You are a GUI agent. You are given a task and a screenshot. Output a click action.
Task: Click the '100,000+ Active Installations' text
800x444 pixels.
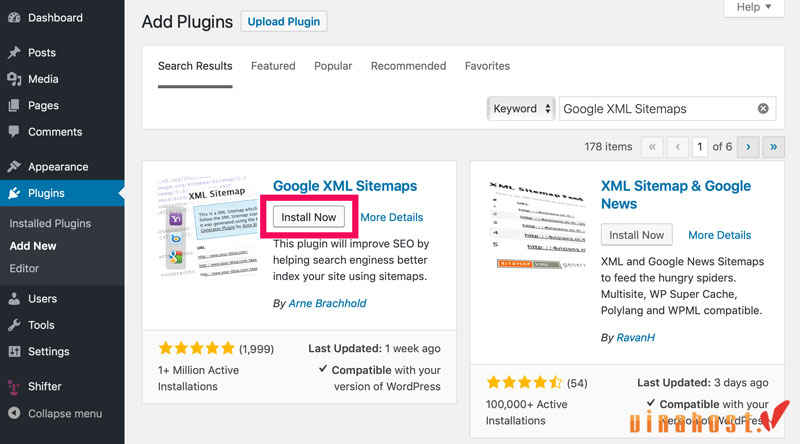[x=527, y=412]
